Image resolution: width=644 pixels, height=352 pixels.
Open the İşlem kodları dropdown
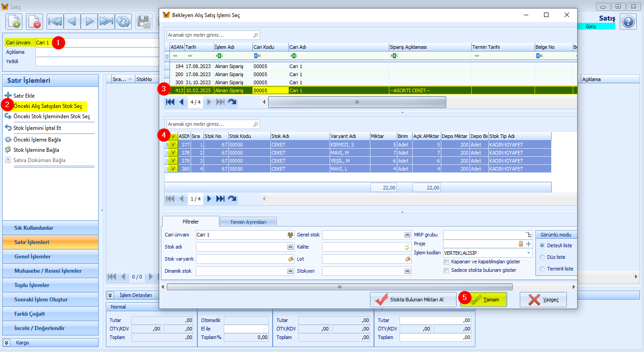(x=529, y=253)
